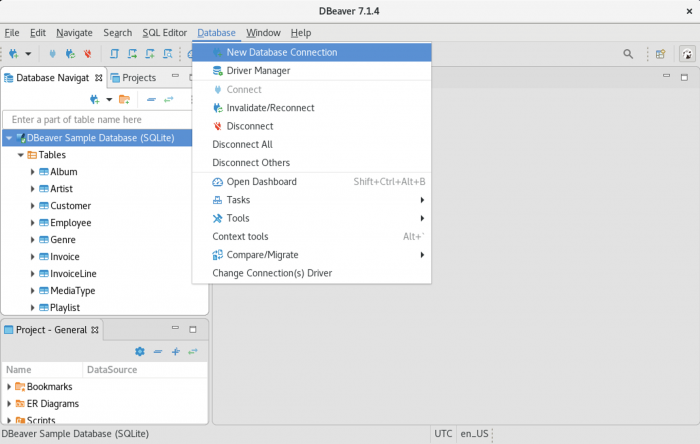Image resolution: width=700 pixels, height=444 pixels.
Task: Click the blue gear Configure icon in Project panel
Action: [140, 352]
